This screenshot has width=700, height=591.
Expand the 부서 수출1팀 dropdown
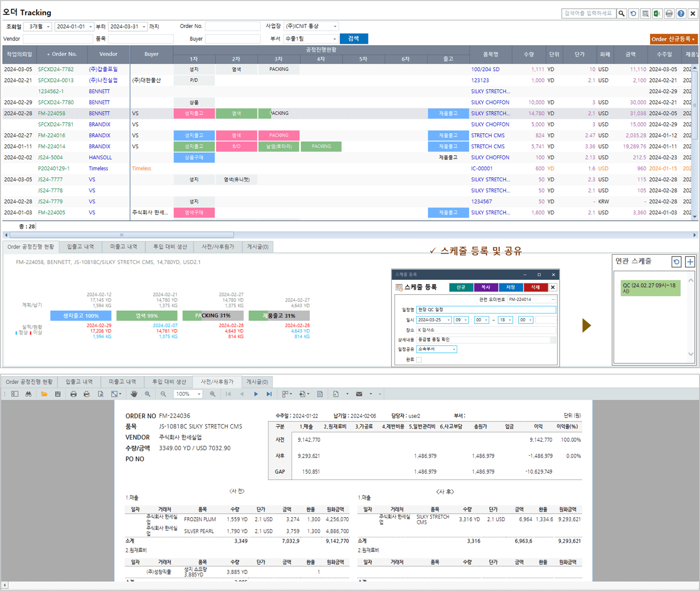[x=334, y=39]
